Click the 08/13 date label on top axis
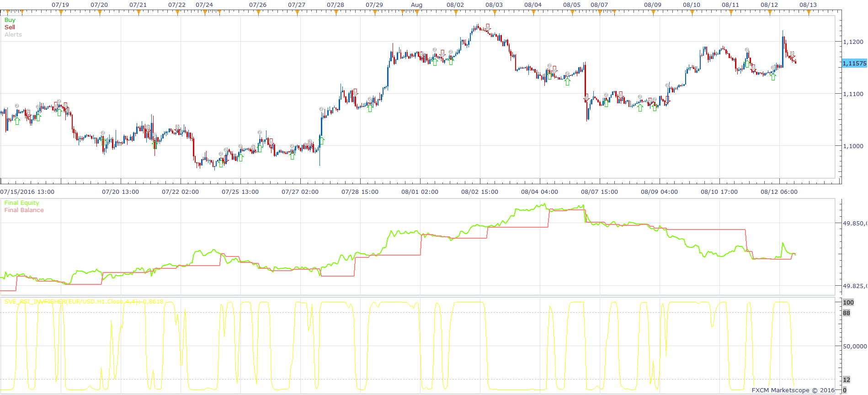 pos(808,5)
